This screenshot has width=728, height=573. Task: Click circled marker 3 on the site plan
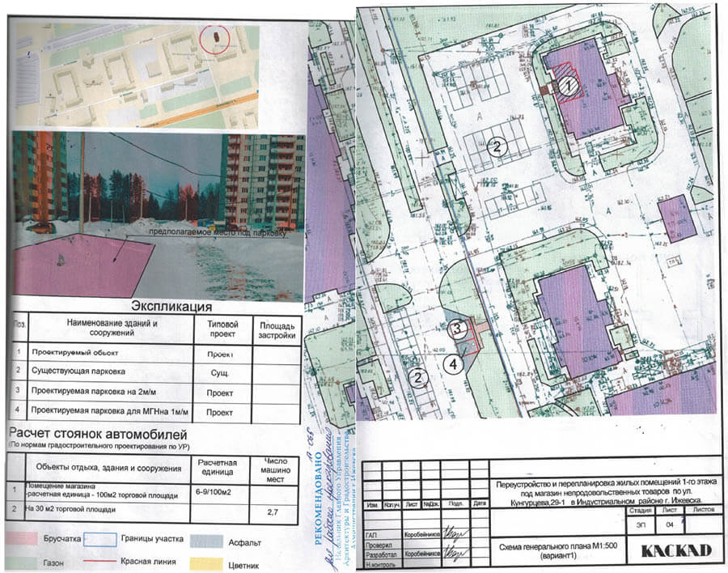point(456,329)
